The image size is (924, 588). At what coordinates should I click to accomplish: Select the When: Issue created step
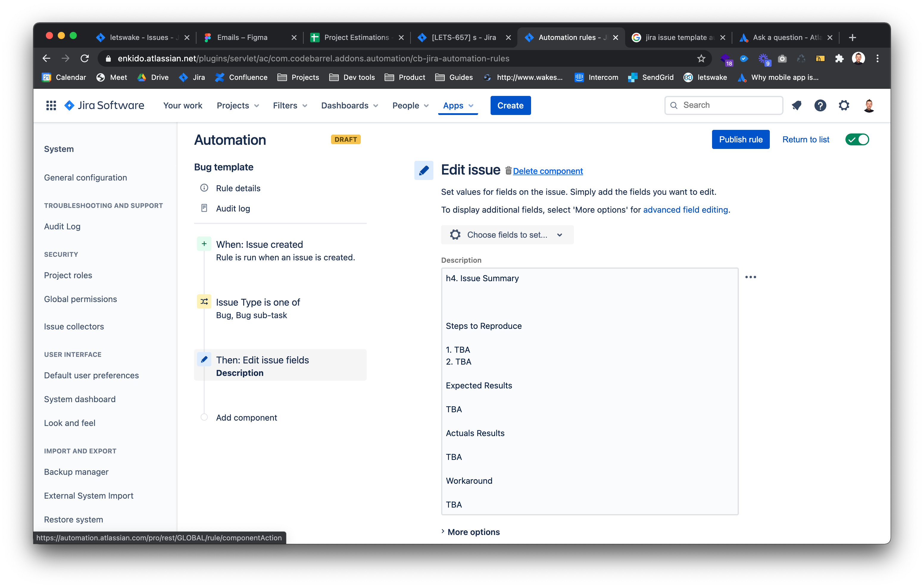(280, 251)
